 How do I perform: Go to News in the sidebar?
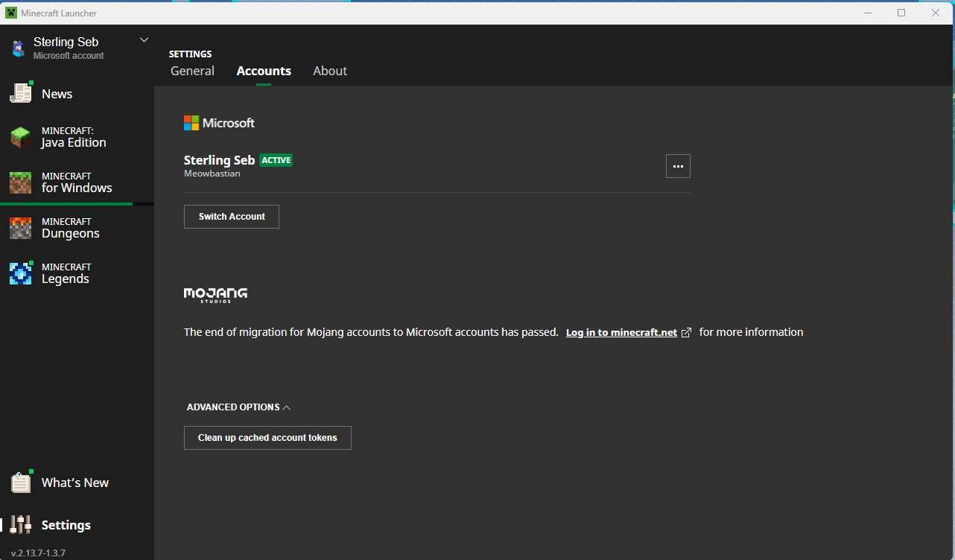[x=77, y=94]
